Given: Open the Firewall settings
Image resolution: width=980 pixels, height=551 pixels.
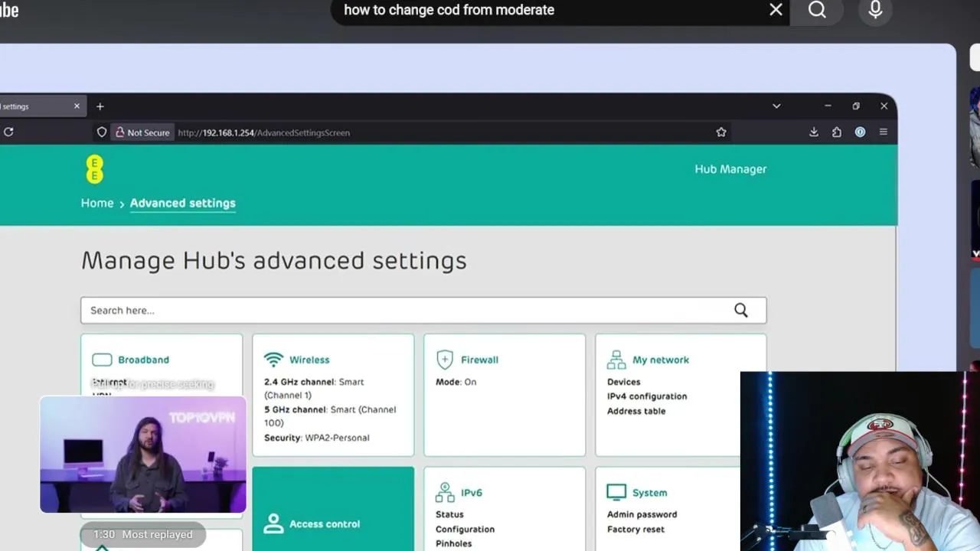Looking at the screenshot, I should [x=505, y=395].
